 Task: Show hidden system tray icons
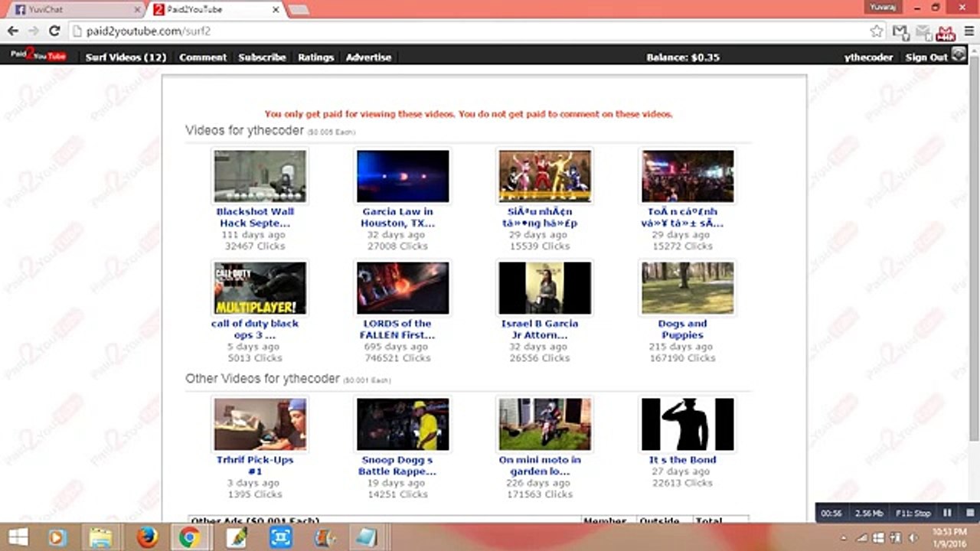tap(843, 537)
